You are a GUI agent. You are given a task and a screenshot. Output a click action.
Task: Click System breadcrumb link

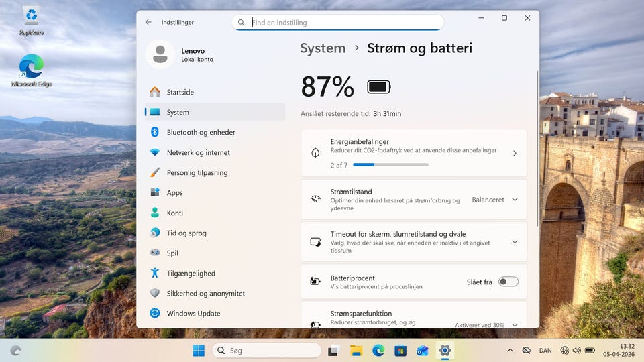[x=323, y=48]
